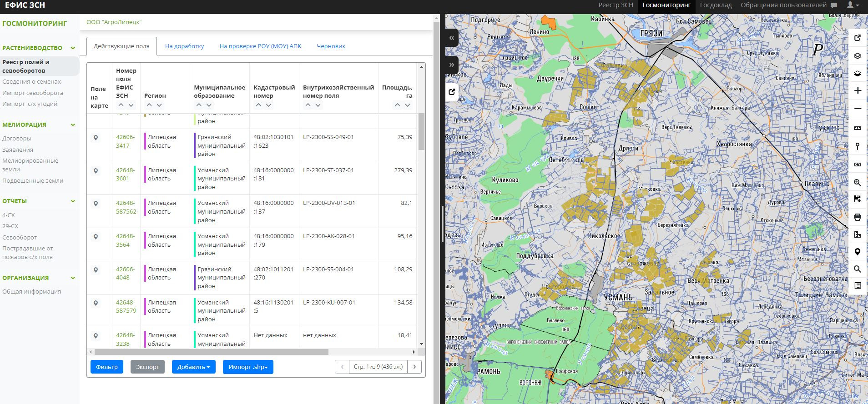Click the Фильтр button

coord(107,367)
